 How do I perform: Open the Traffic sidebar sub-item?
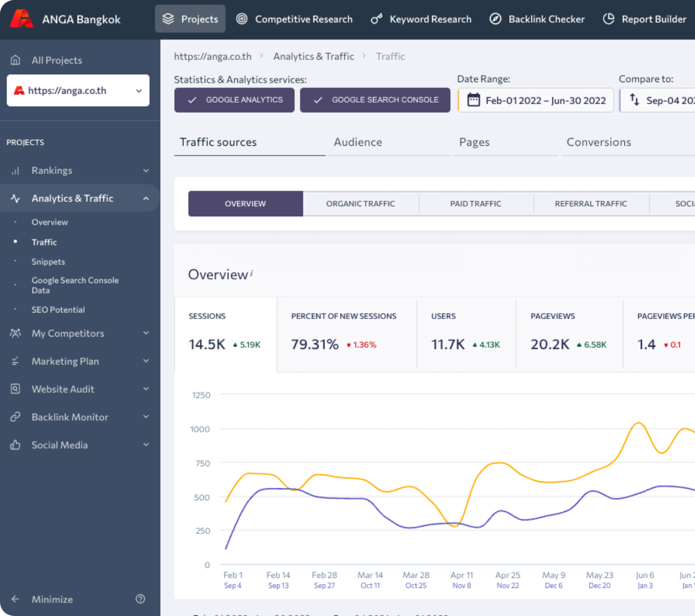coord(44,242)
